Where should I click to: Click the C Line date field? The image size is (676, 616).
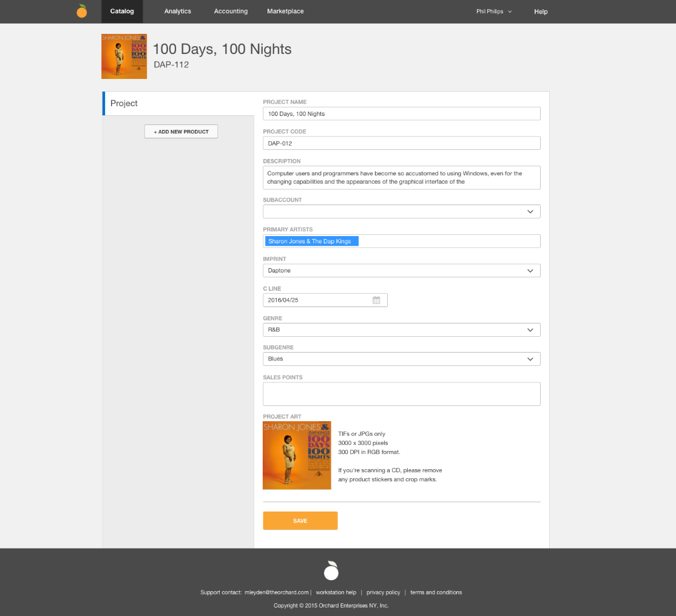click(x=325, y=300)
